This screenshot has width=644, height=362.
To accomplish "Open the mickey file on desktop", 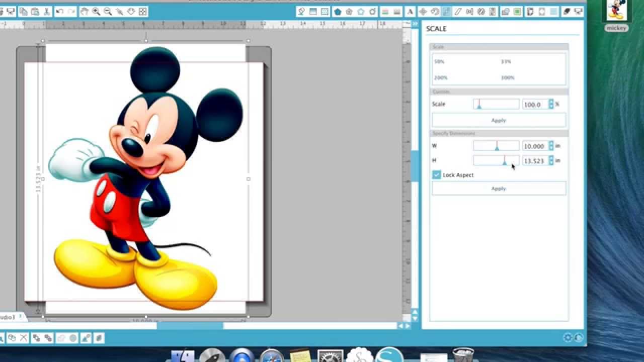I will click(616, 16).
